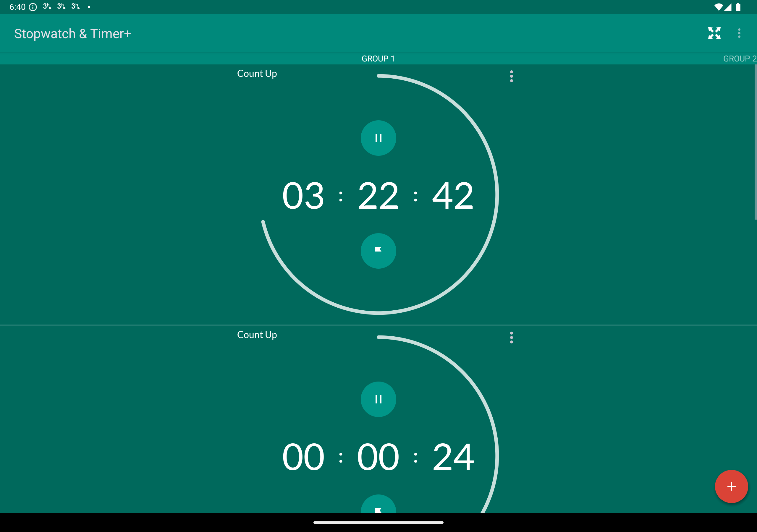Tap the info icon in the status bar
This screenshot has width=757, height=532.
click(x=33, y=7)
